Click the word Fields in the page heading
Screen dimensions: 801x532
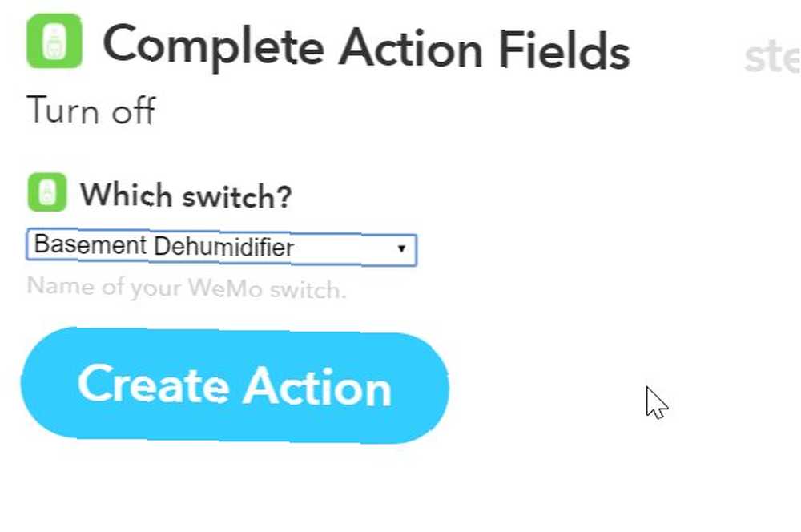[564, 50]
